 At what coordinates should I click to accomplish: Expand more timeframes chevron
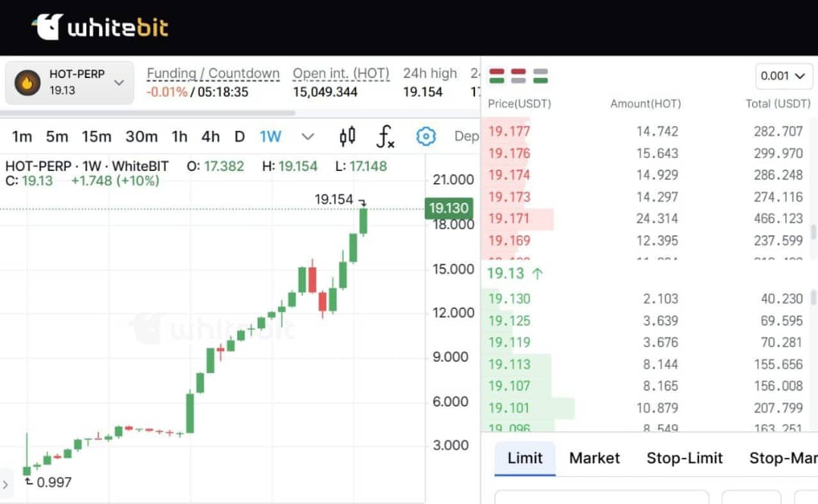(308, 136)
